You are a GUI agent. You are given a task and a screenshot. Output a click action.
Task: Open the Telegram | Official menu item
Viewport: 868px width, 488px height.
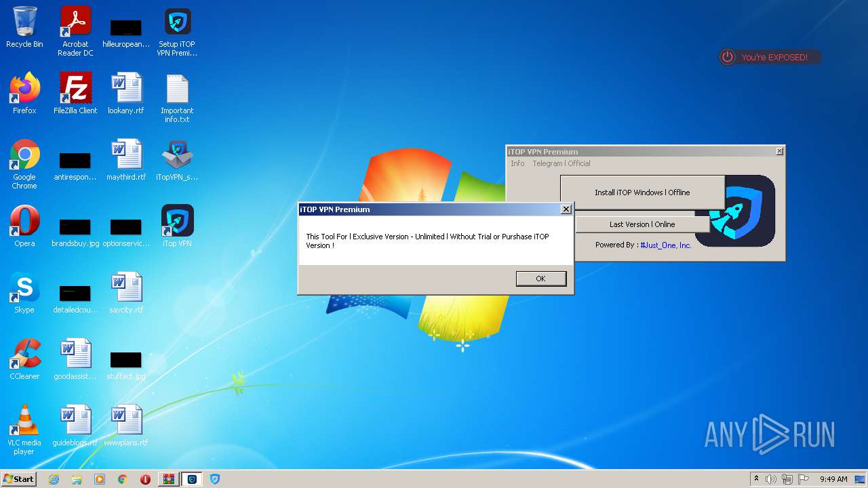561,163
